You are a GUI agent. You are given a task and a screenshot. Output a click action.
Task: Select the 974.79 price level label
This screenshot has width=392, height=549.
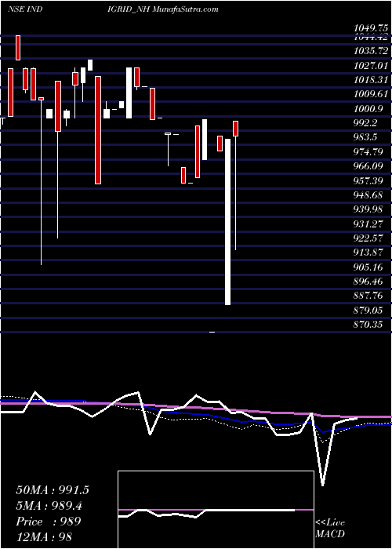tap(368, 151)
